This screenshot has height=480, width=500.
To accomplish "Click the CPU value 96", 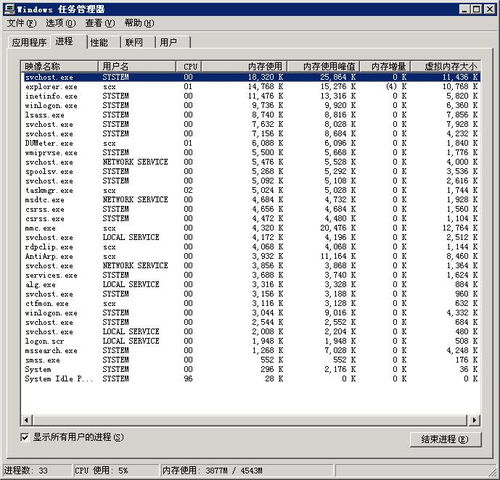I will [x=188, y=379].
